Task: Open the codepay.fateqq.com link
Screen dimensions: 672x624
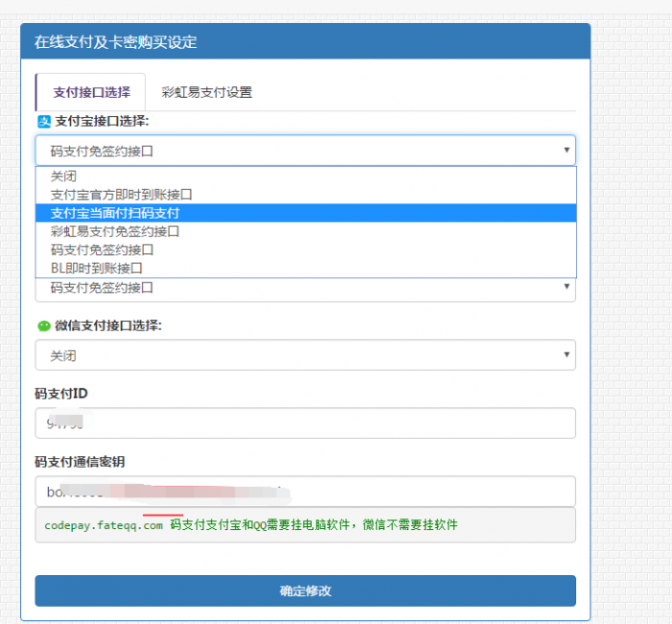Action: point(104,525)
